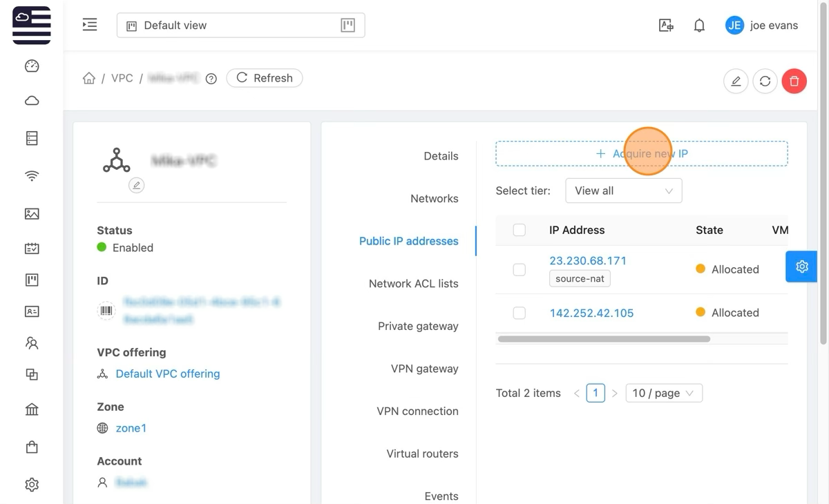Open the 10 / page size dropdown
829x504 pixels.
point(663,393)
